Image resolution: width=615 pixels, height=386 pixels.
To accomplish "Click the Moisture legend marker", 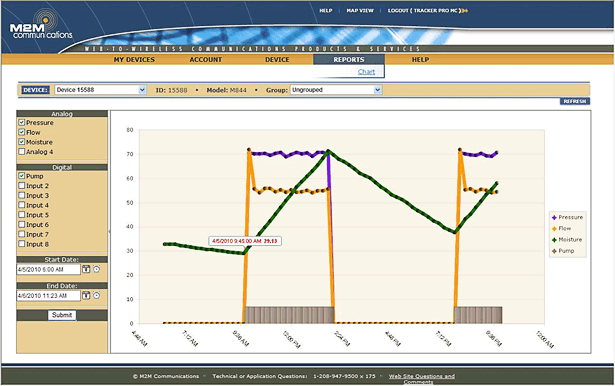I will [x=554, y=240].
